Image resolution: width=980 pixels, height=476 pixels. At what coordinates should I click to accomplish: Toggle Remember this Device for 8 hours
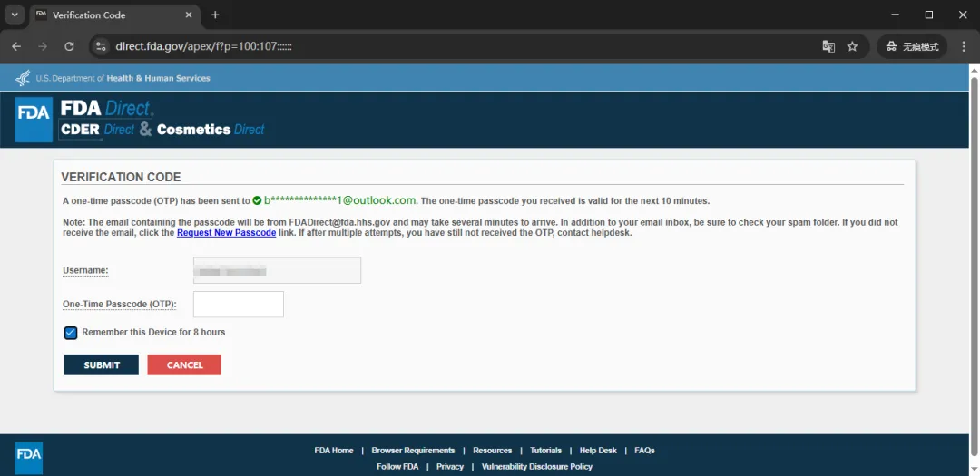tap(71, 333)
